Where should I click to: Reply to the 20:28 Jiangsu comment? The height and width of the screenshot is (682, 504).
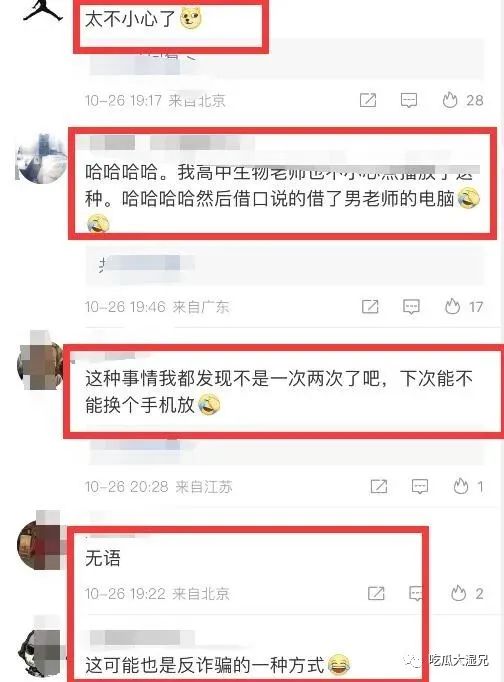click(x=420, y=486)
